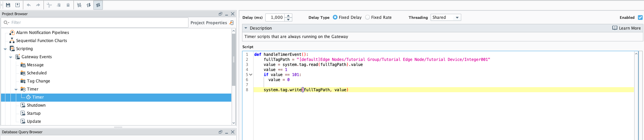Image resolution: width=644 pixels, height=140 pixels.
Task: Collapse the Description section
Action: pos(246,28)
